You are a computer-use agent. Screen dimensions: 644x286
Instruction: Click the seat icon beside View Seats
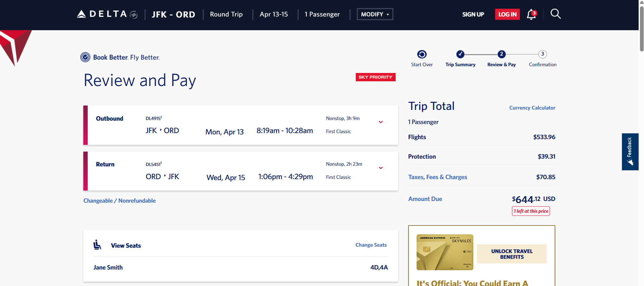(x=97, y=245)
